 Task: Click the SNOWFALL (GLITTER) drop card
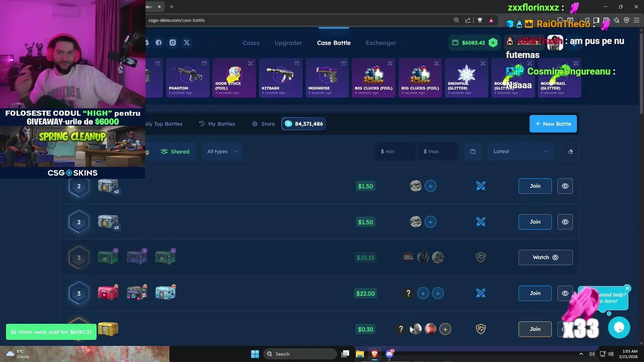(x=466, y=78)
